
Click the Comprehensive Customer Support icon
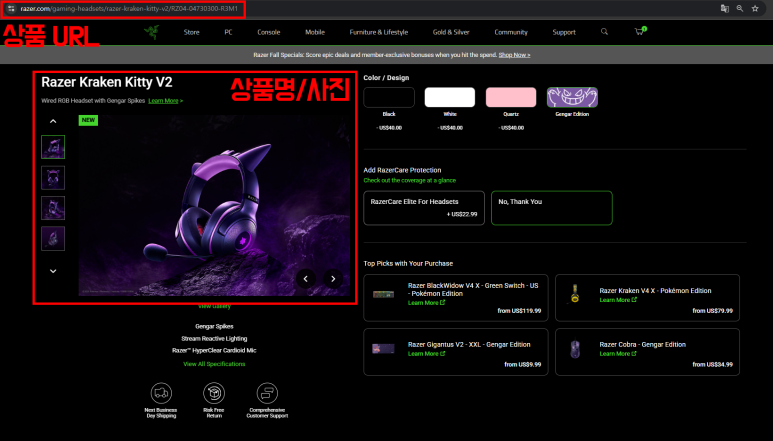267,393
